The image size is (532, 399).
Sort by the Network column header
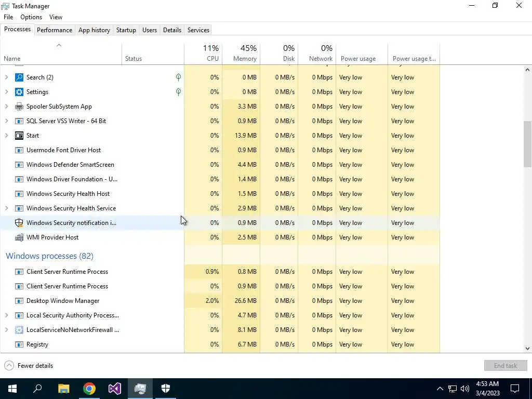coord(317,54)
